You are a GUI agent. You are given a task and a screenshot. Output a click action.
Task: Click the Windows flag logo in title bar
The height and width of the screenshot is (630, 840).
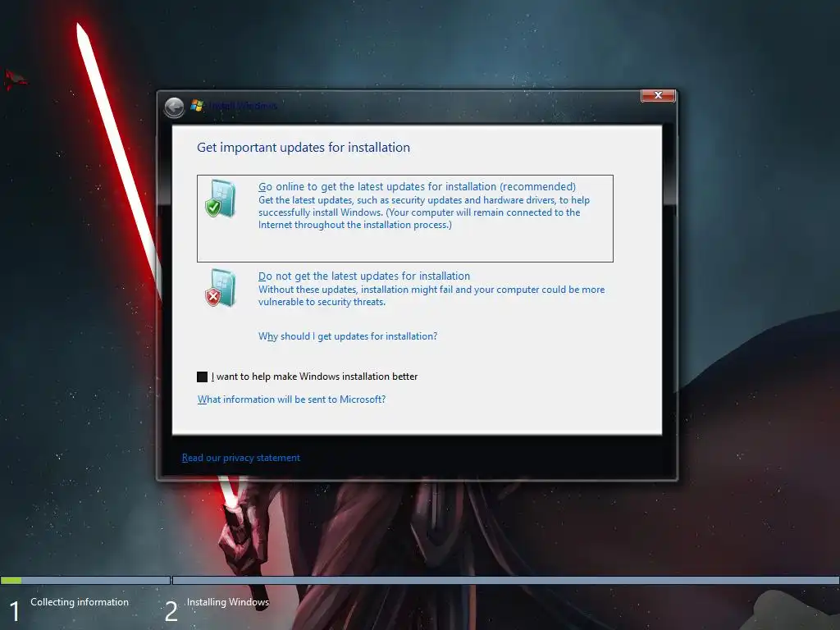click(197, 105)
